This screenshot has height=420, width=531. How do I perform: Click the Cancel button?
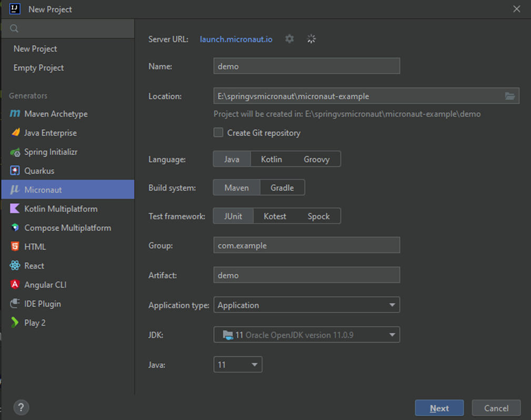[x=496, y=408]
